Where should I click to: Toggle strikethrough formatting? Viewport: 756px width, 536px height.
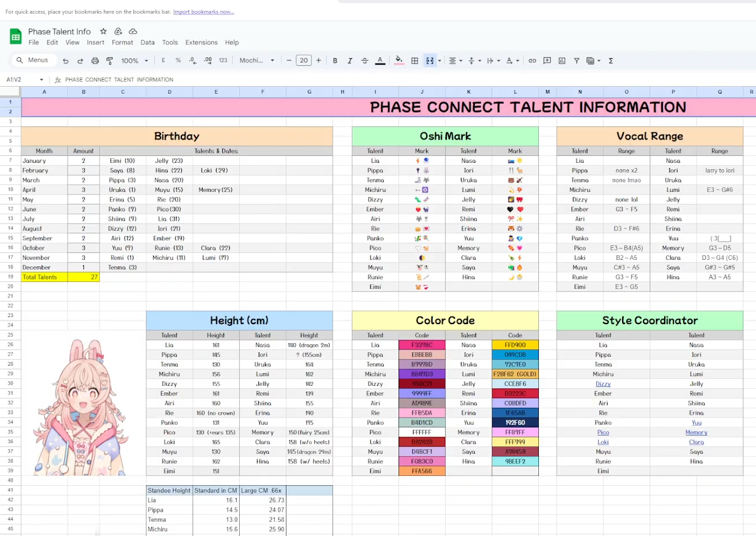(x=364, y=61)
